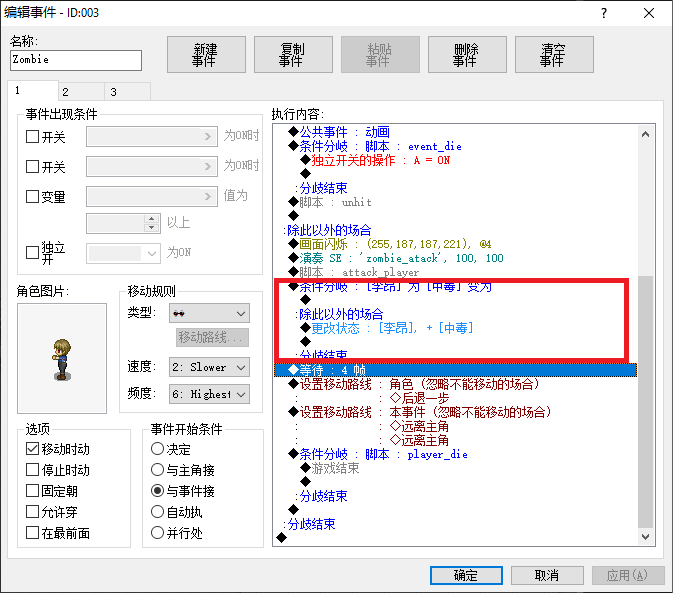The height and width of the screenshot is (593, 673).
Task: Open the 速度 dropdown showing 2: Slower
Action: [209, 367]
